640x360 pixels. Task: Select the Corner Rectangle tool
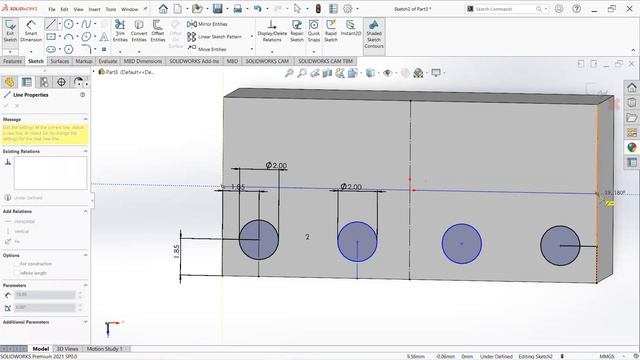pyautogui.click(x=51, y=37)
